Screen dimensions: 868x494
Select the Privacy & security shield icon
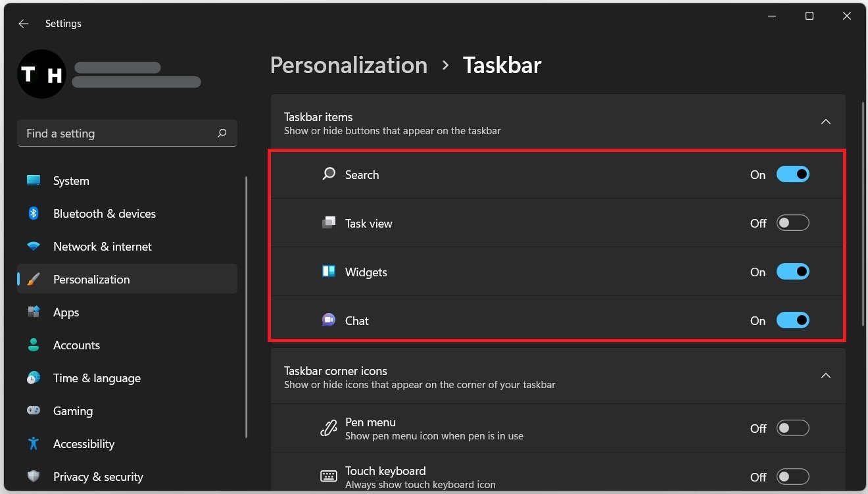[34, 477]
